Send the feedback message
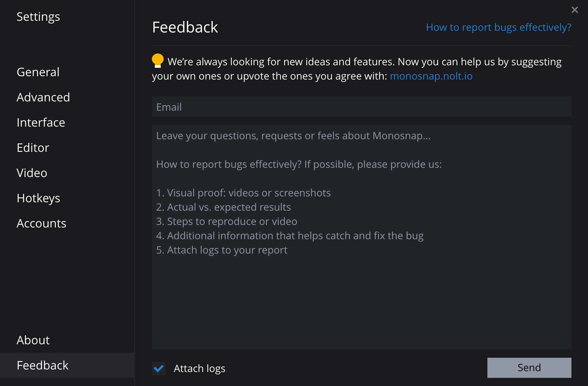 pyautogui.click(x=529, y=368)
